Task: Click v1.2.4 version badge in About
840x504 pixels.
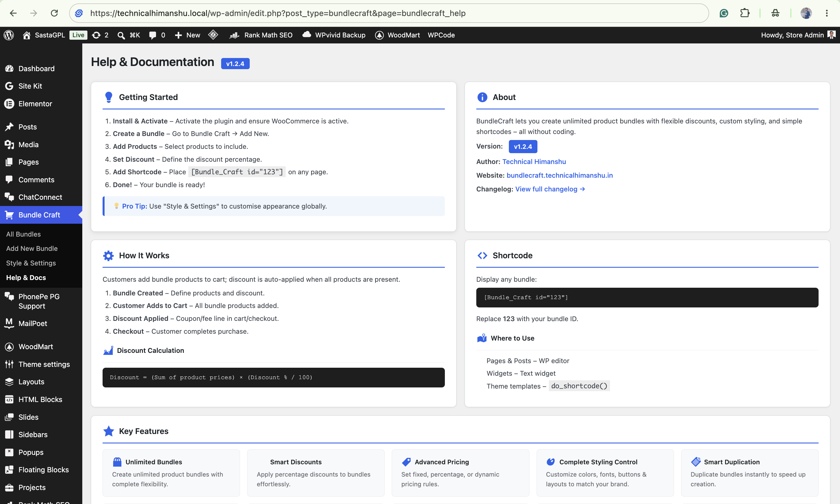Action: [x=523, y=146]
